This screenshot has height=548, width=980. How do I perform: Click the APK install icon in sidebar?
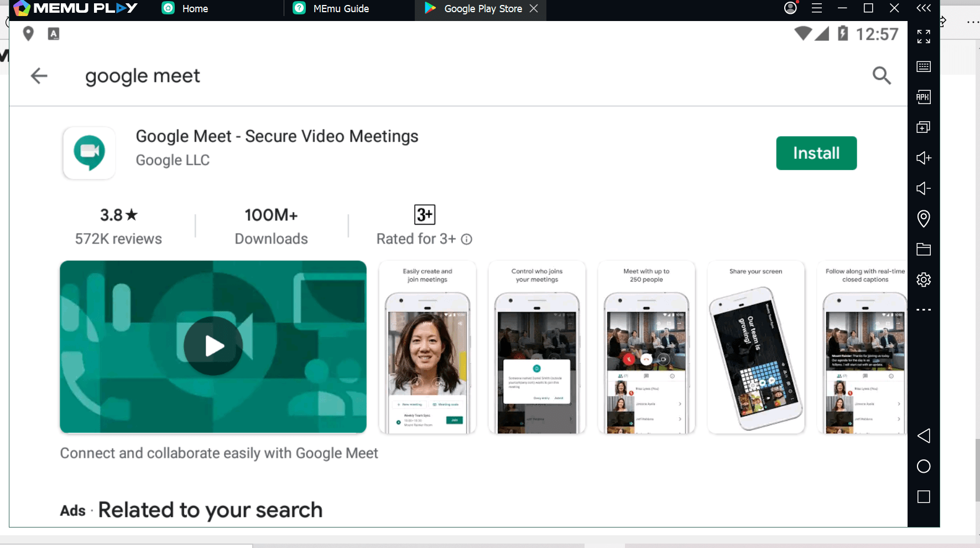(924, 97)
